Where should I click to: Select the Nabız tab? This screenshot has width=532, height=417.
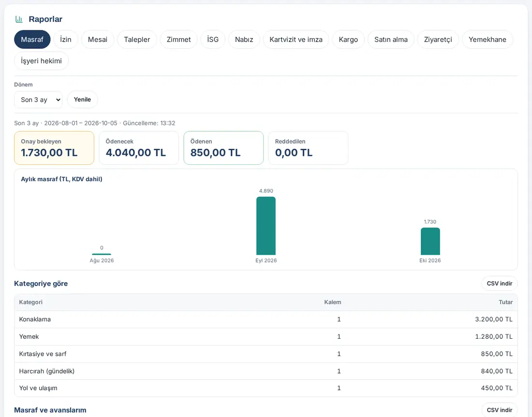244,39
